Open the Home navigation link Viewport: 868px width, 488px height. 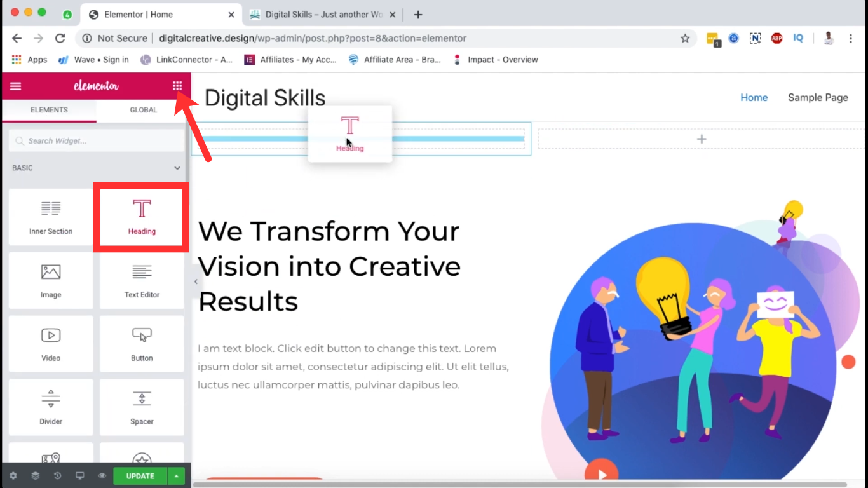pos(754,97)
